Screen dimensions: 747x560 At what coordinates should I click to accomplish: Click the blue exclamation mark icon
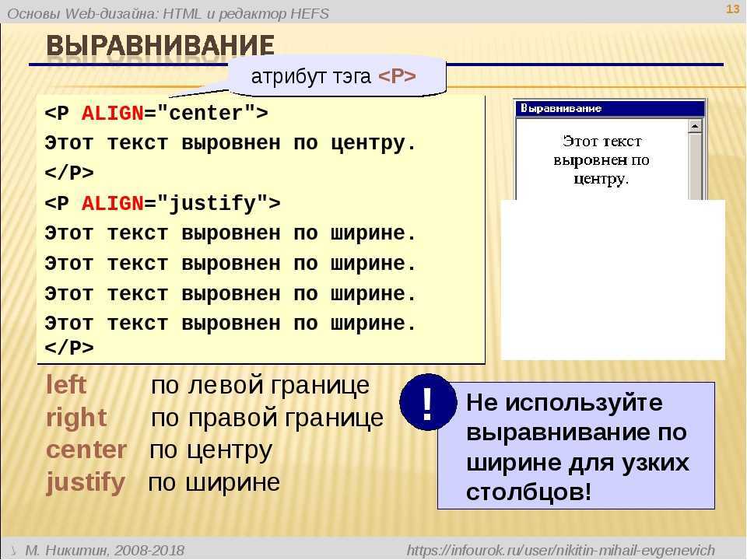click(427, 403)
